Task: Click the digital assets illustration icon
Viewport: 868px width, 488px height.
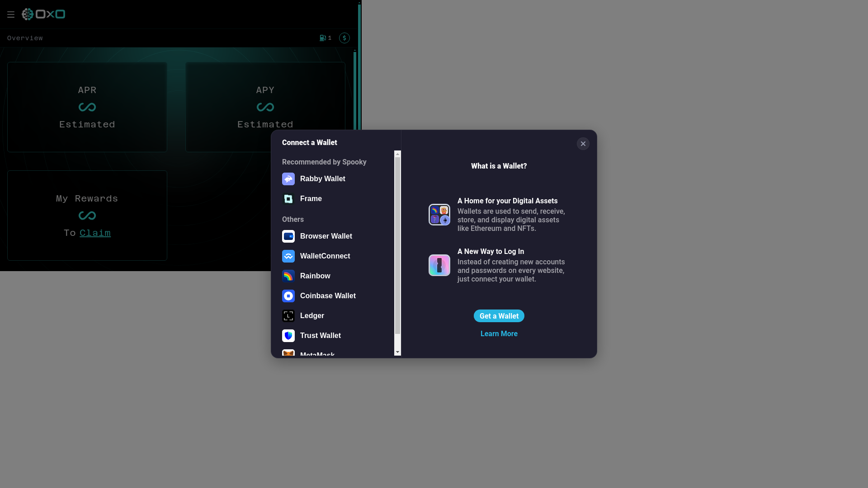Action: 439,215
